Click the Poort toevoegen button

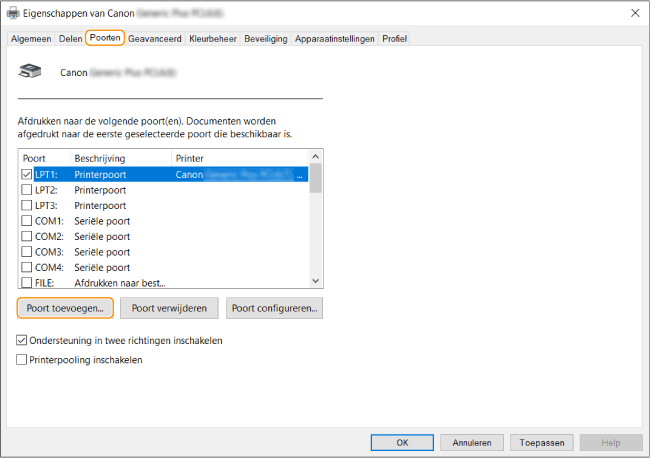coord(65,308)
